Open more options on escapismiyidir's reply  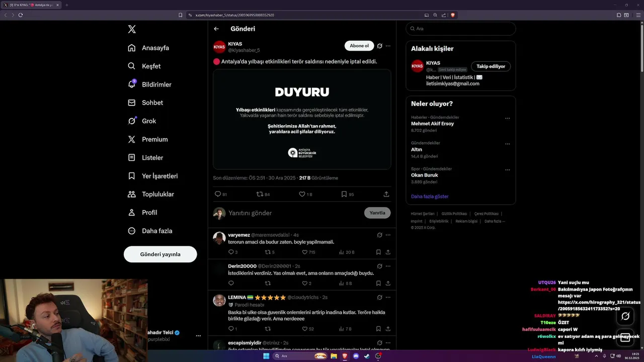[x=388, y=342]
